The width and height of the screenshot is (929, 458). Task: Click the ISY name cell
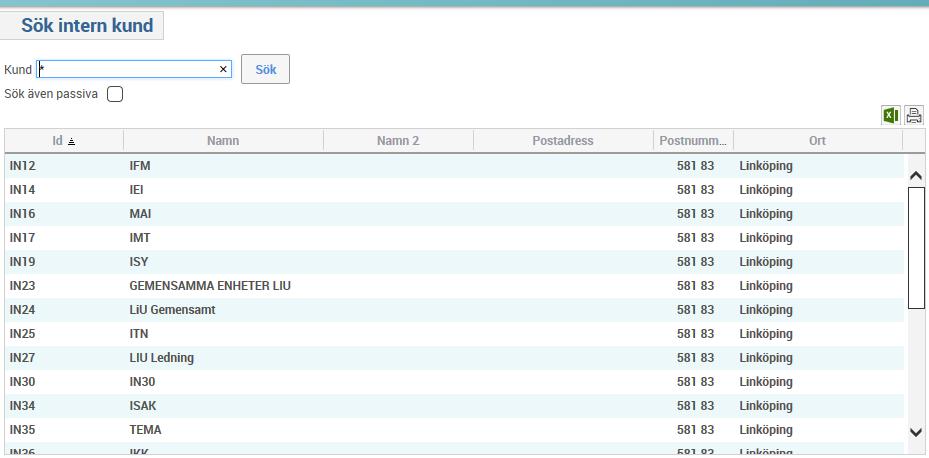(x=139, y=262)
